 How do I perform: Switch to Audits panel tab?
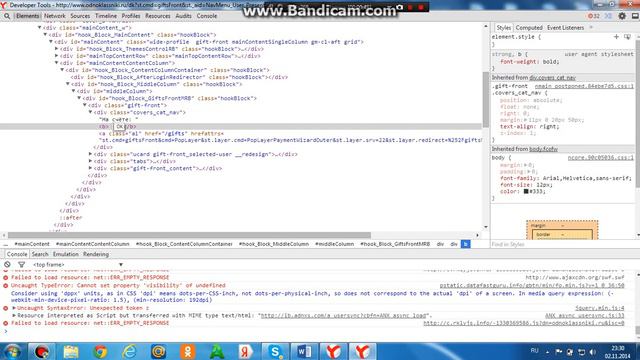pyautogui.click(x=183, y=16)
